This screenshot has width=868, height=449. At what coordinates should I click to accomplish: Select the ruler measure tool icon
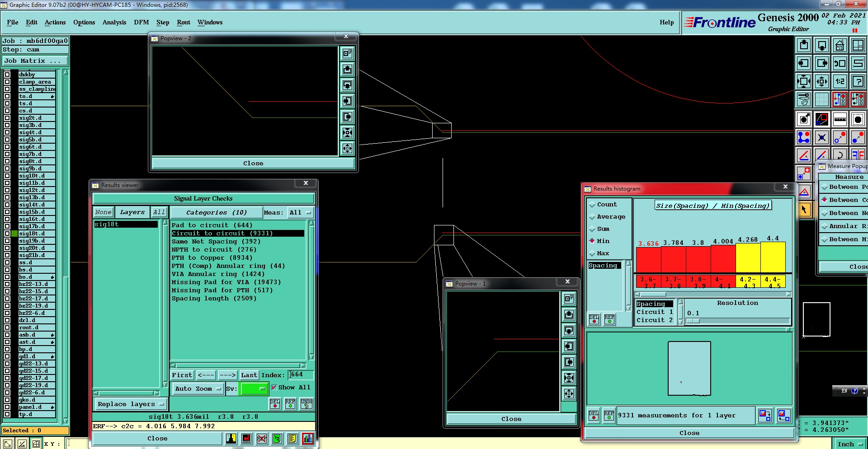(x=840, y=120)
